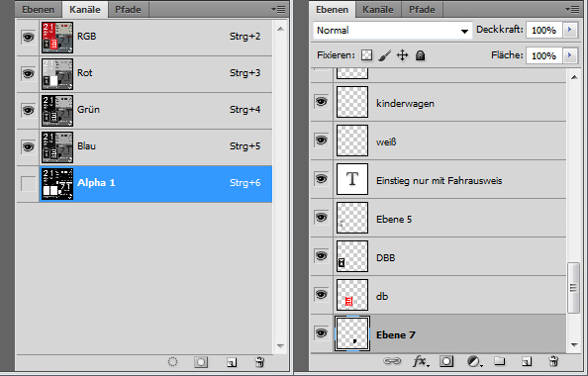Save selection as channel icon
Image resolution: width=588 pixels, height=376 pixels.
(201, 362)
